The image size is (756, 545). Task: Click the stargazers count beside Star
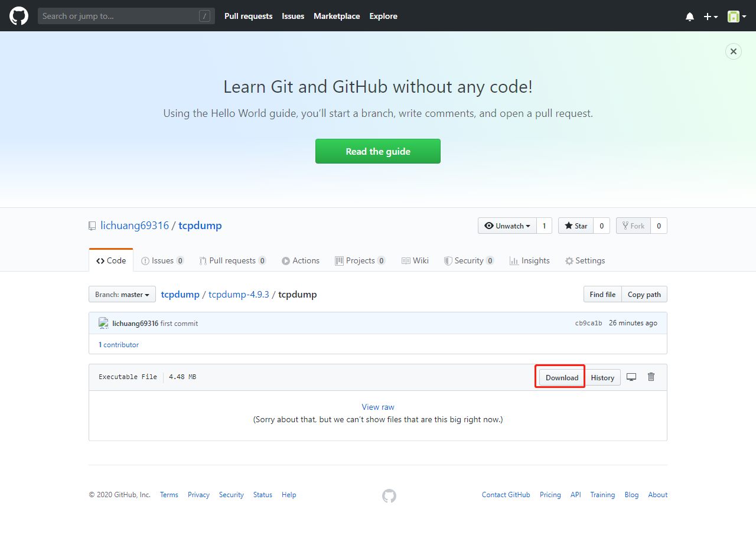coord(601,226)
